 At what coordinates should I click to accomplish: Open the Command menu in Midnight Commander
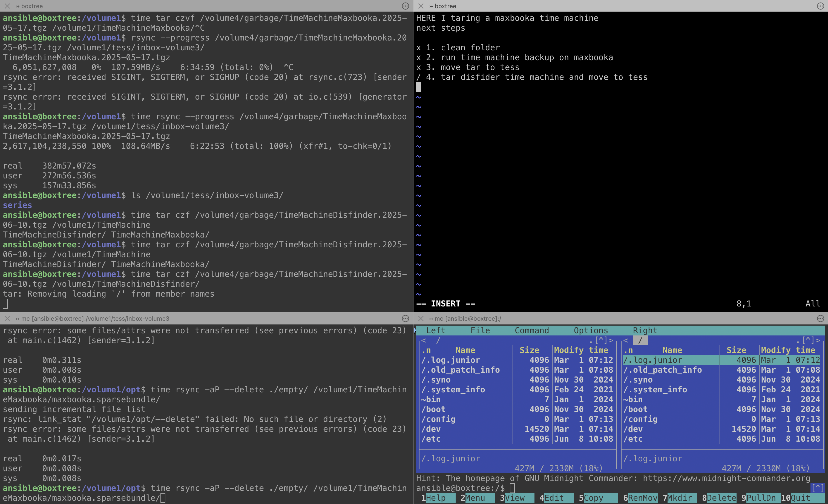[x=532, y=331]
